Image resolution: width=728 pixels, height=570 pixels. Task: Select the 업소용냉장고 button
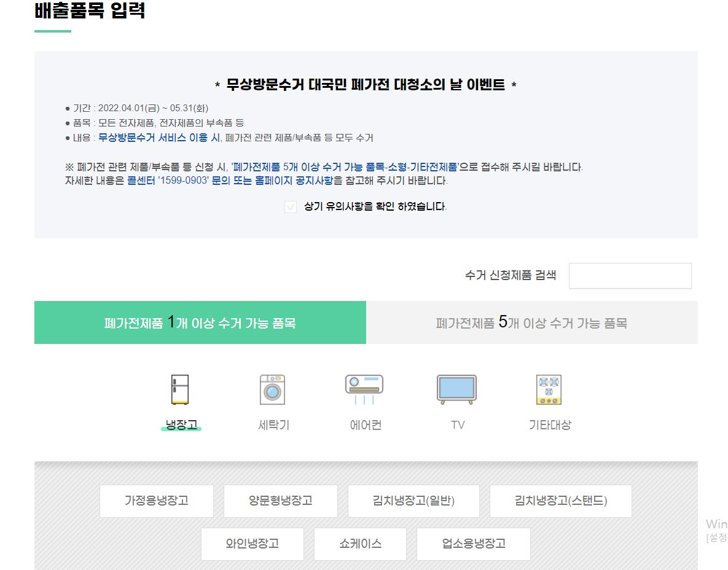point(474,544)
